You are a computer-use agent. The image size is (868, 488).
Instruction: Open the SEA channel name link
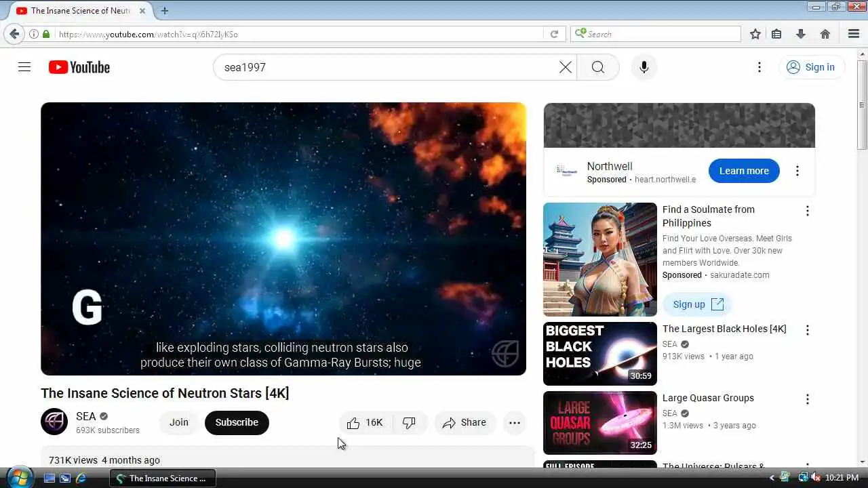[86, 416]
